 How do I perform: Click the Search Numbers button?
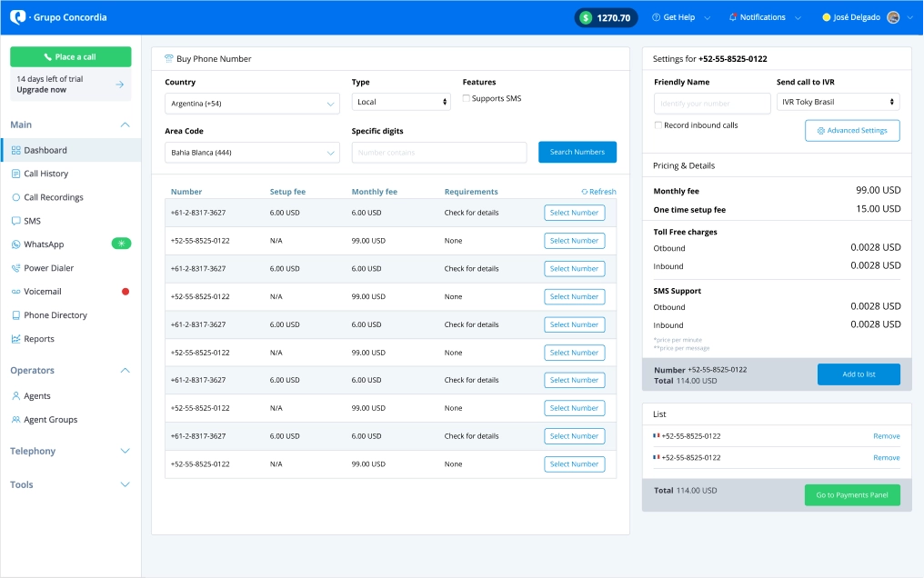[x=577, y=152]
